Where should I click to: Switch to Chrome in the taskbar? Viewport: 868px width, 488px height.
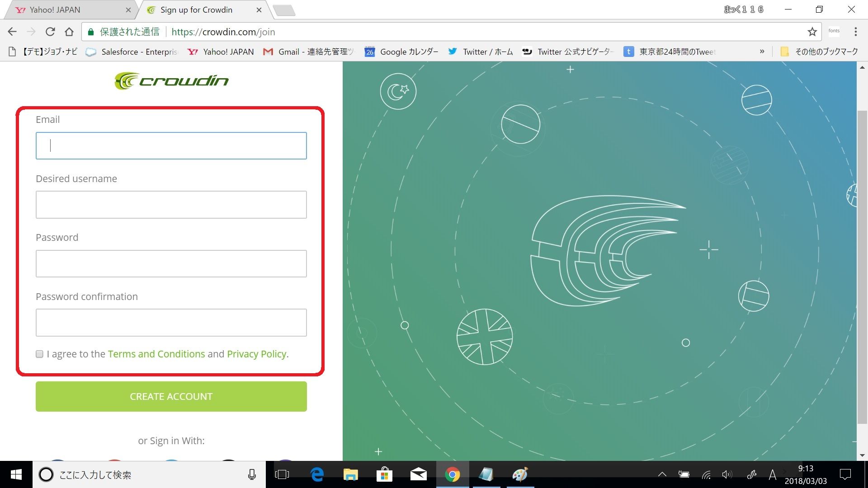pos(453,474)
